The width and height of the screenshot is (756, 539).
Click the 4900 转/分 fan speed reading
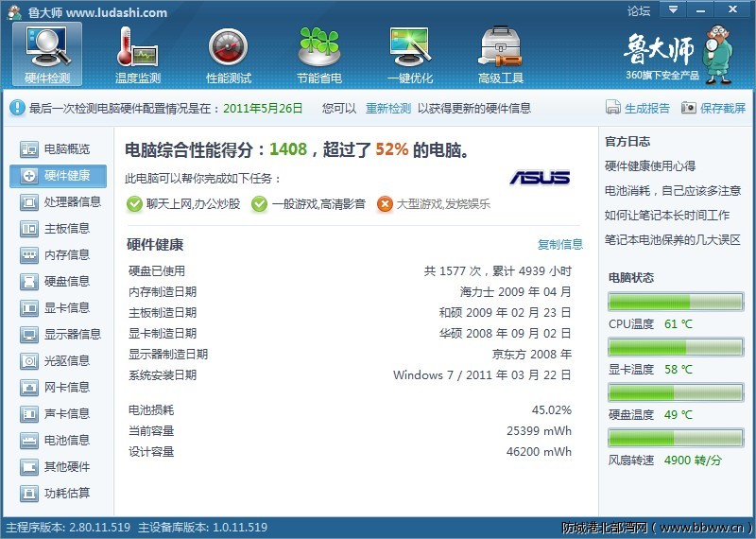pyautogui.click(x=693, y=461)
